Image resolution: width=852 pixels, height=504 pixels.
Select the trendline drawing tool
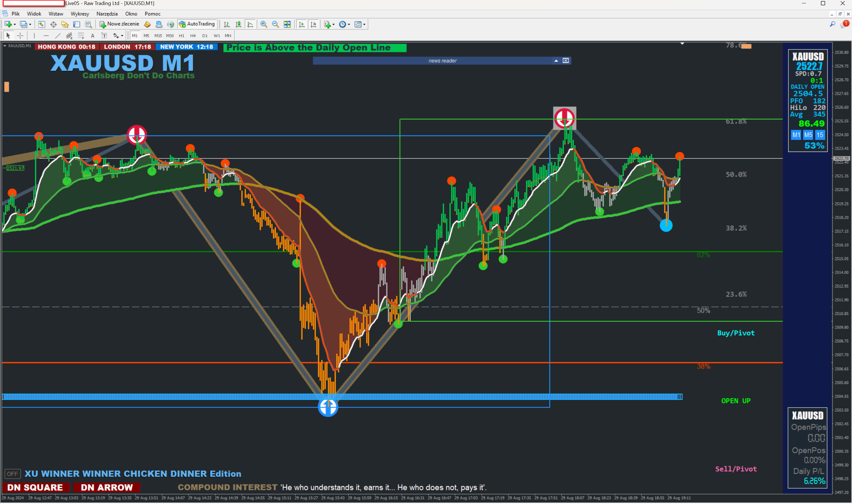coord(58,36)
